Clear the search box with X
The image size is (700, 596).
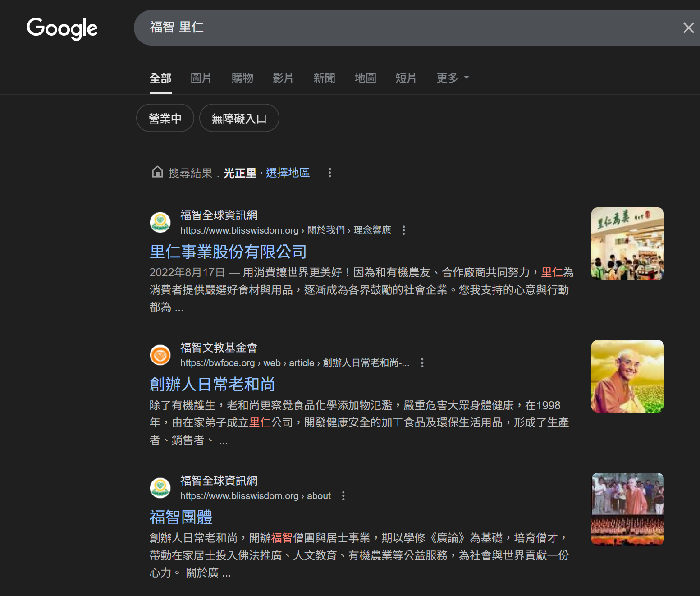tap(688, 28)
